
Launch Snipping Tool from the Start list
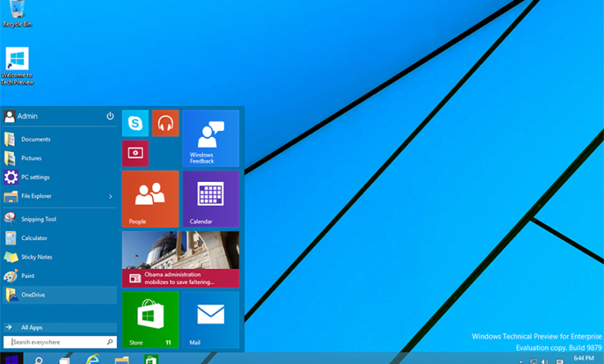tap(38, 219)
